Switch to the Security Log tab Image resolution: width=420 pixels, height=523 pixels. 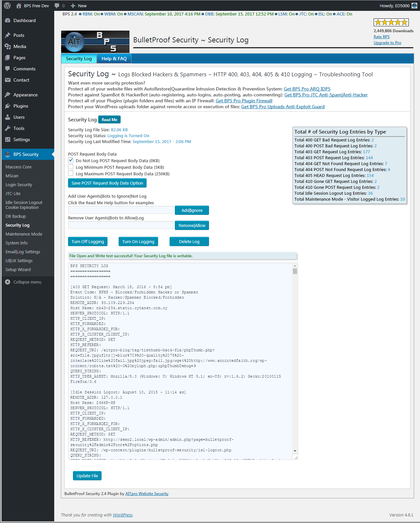click(79, 59)
